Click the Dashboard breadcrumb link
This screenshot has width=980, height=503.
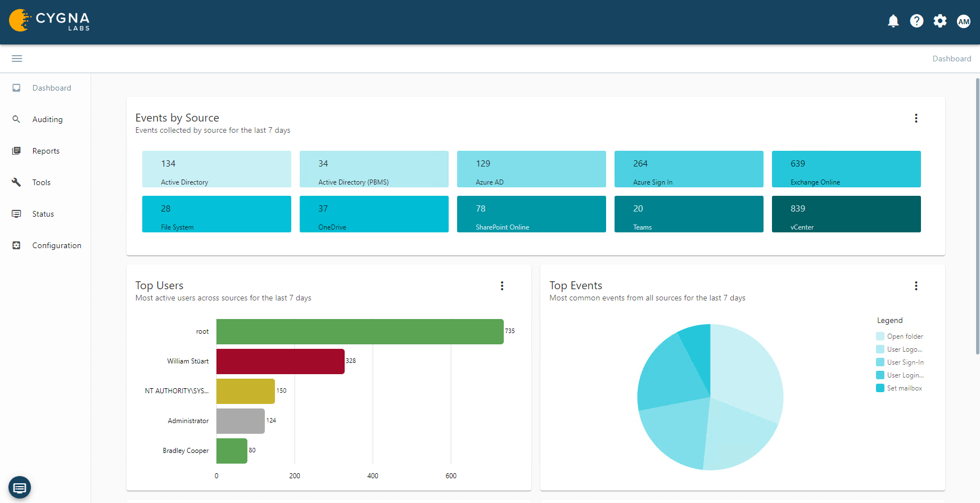point(951,59)
